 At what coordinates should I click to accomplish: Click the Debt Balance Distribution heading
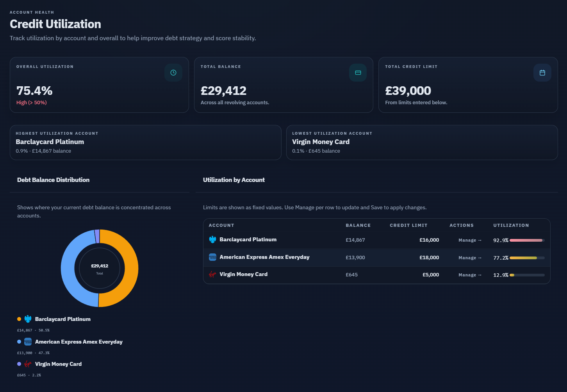pyautogui.click(x=53, y=180)
